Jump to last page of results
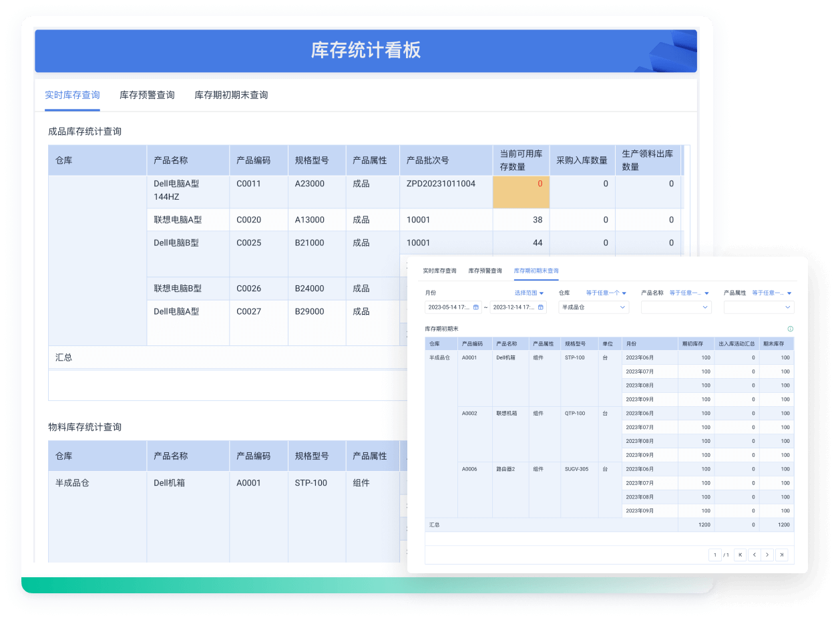Image resolution: width=840 pixels, height=620 pixels. pyautogui.click(x=781, y=555)
